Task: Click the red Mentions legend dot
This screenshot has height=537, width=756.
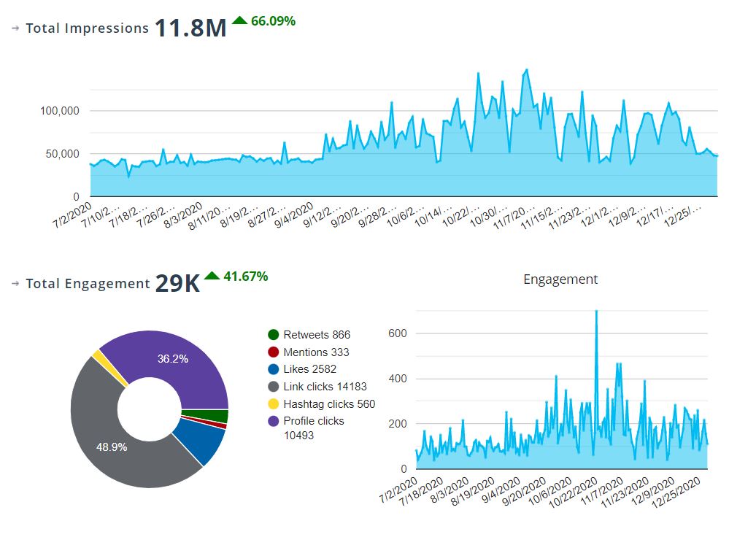Action: [273, 352]
